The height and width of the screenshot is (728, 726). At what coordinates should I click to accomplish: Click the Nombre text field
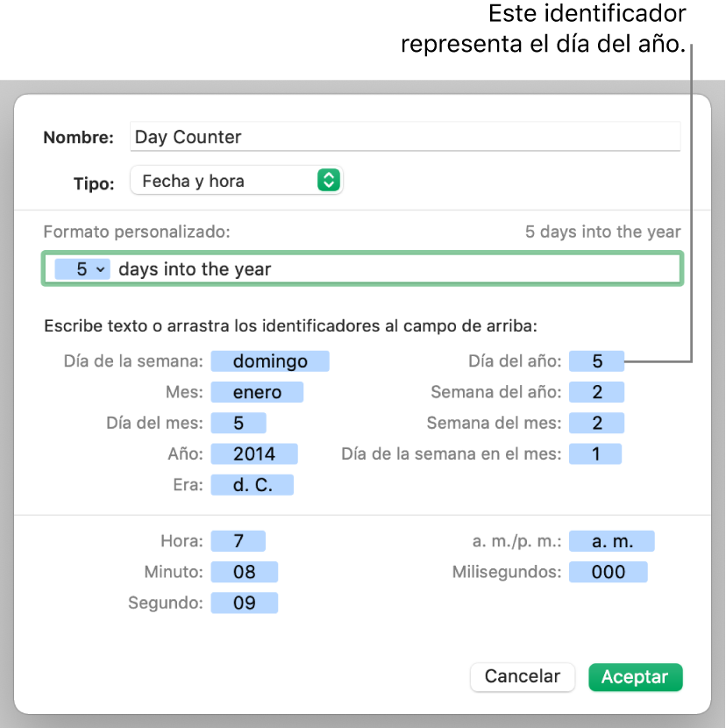coord(403,137)
